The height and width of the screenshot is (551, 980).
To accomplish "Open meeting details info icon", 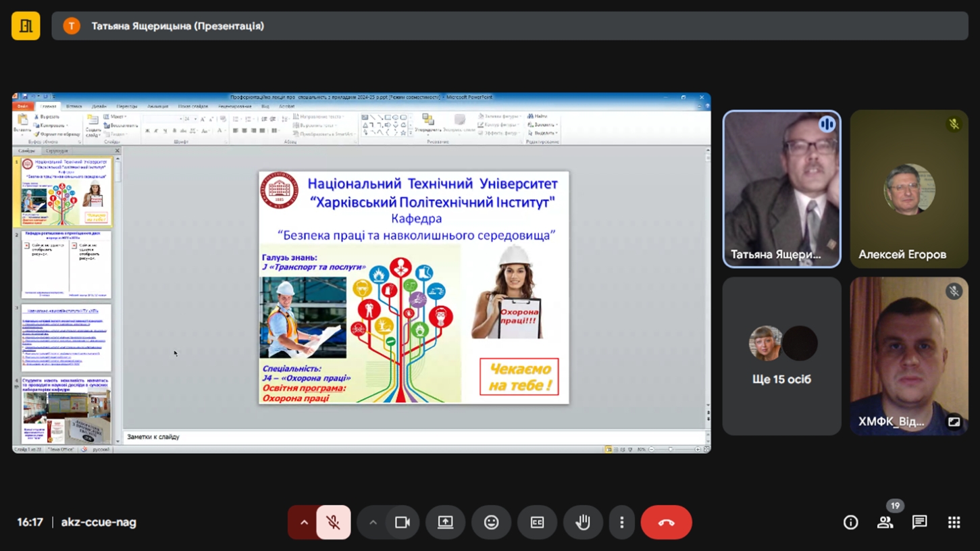I will click(850, 523).
